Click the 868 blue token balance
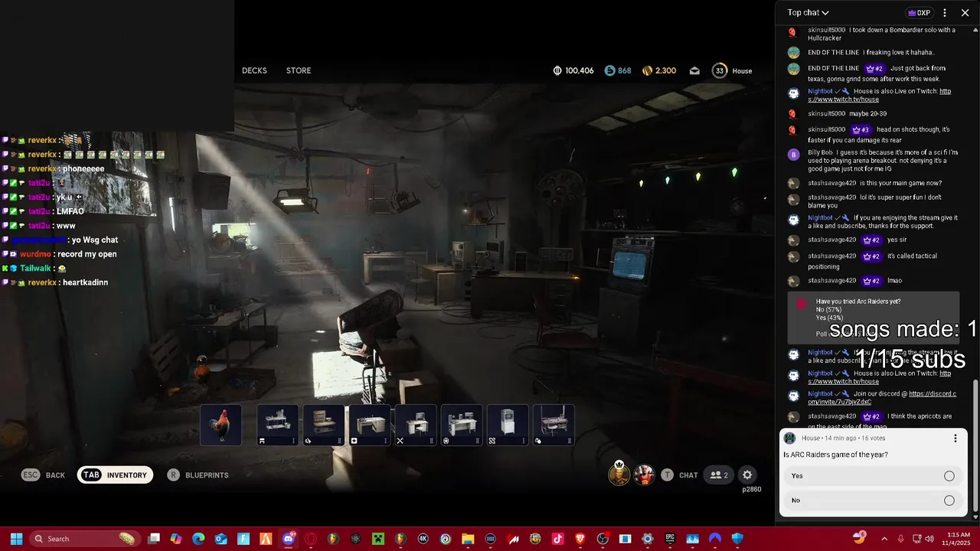 click(x=618, y=70)
